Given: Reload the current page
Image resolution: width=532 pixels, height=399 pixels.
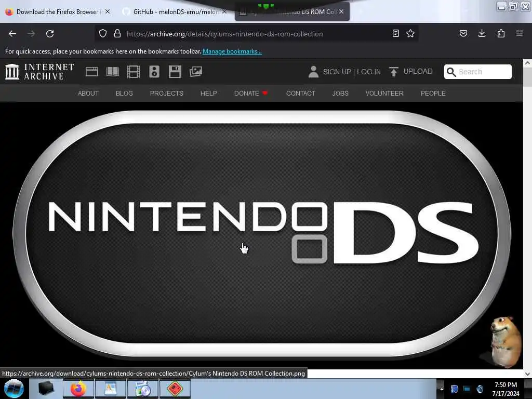Looking at the screenshot, I should [x=50, y=34].
